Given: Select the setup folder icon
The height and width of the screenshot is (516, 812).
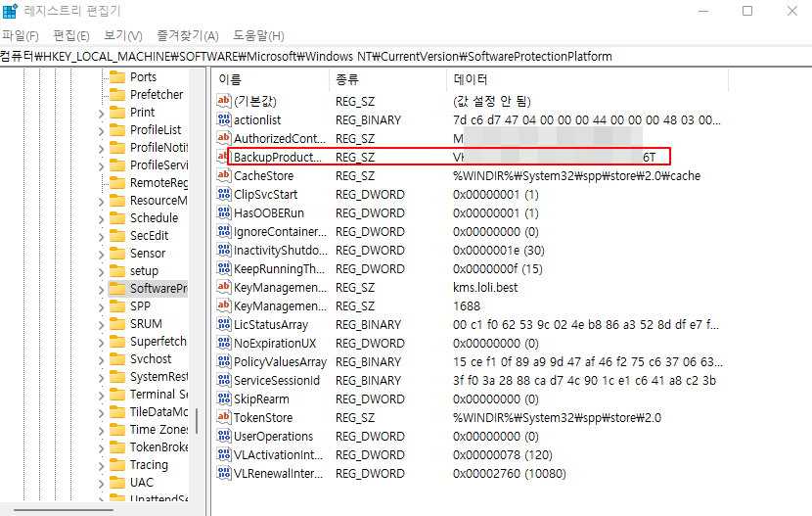Looking at the screenshot, I should tap(117, 271).
